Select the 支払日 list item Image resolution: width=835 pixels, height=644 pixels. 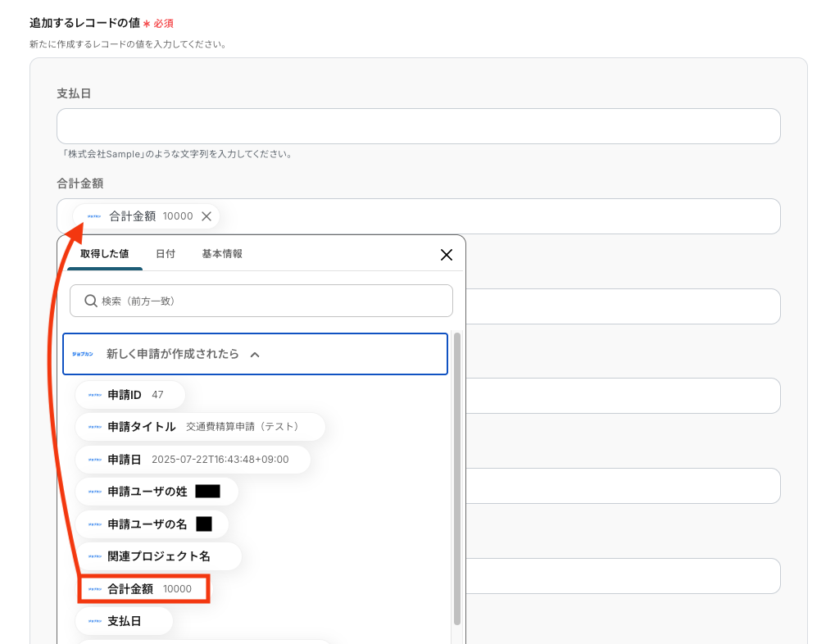(x=124, y=621)
